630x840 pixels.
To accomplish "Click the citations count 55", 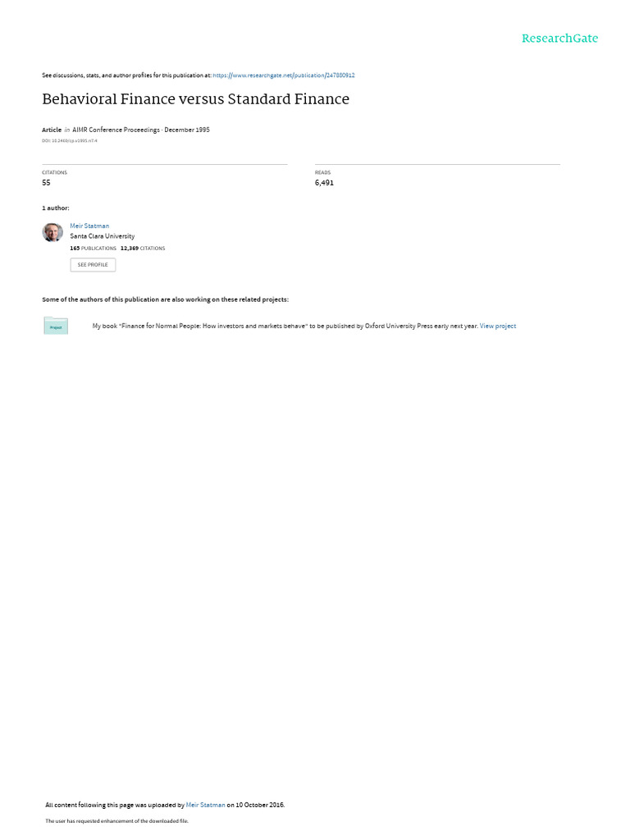I will 46,183.
